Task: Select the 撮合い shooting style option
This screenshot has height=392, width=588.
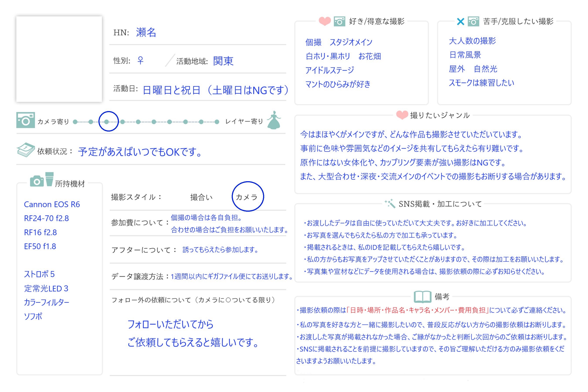Action: pyautogui.click(x=201, y=197)
